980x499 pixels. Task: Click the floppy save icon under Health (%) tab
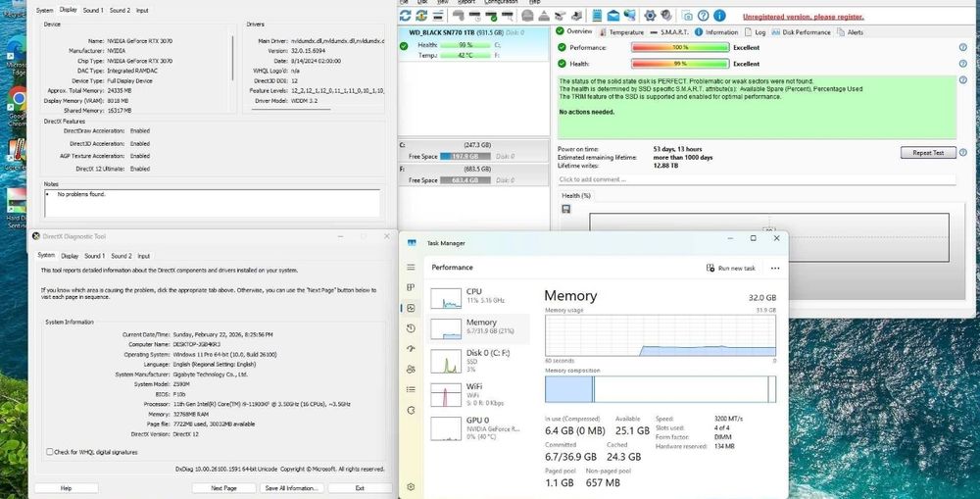(566, 209)
